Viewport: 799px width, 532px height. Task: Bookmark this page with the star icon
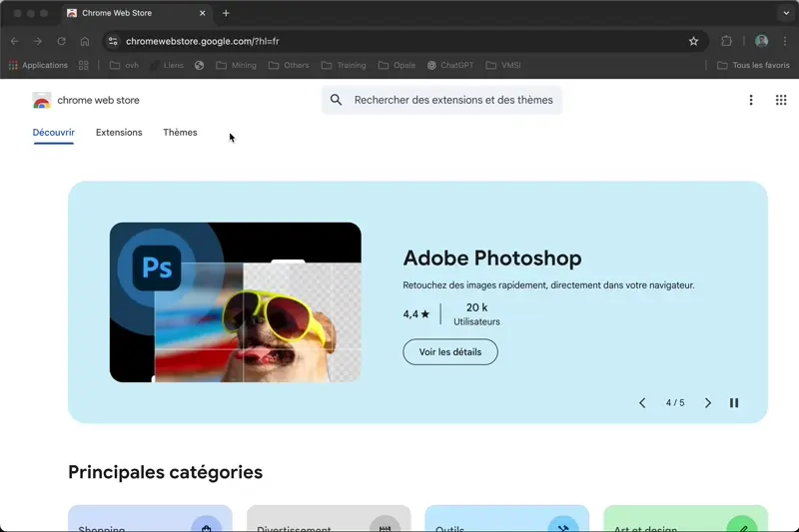tap(693, 41)
